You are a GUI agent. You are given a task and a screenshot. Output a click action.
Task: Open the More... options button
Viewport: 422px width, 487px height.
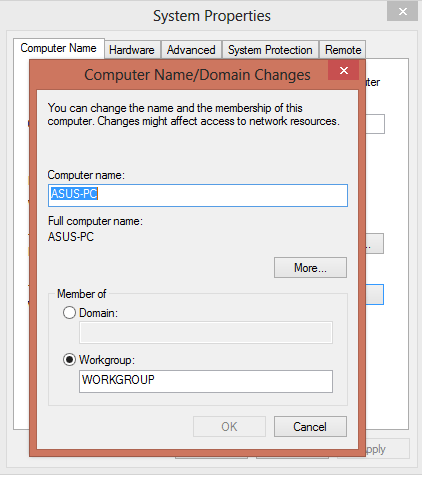point(310,267)
